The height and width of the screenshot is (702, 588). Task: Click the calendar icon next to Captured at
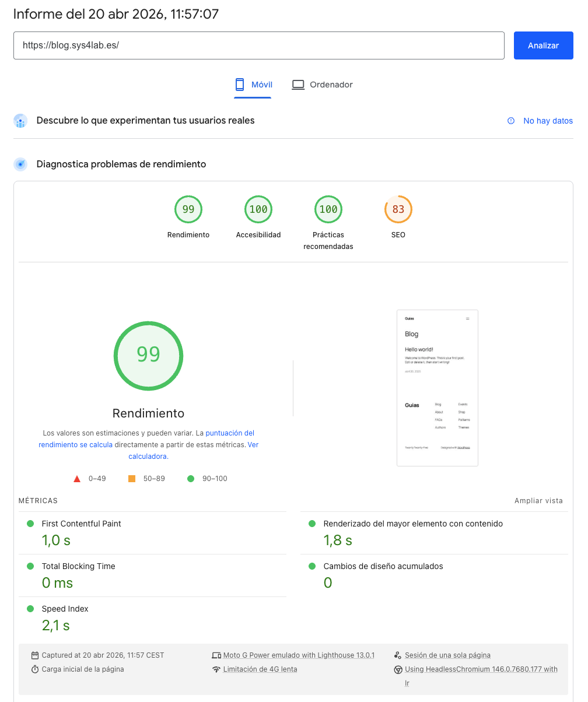click(35, 655)
